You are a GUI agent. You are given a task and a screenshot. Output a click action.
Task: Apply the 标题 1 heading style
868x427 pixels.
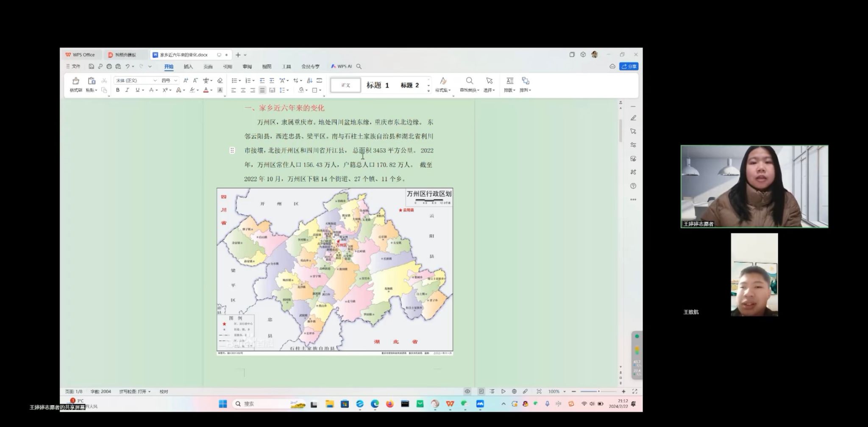[377, 85]
